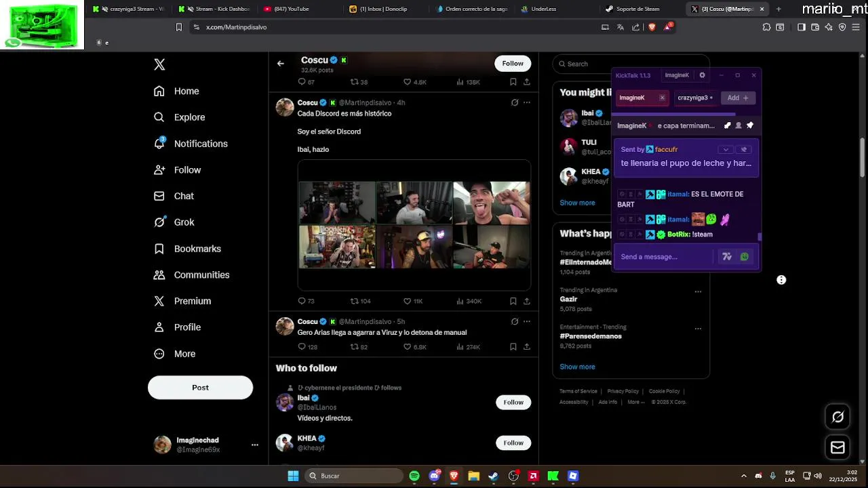The image size is (868, 488).
Task: Like the 'Gero Arias' post with 6.8K likes
Action: tap(408, 346)
